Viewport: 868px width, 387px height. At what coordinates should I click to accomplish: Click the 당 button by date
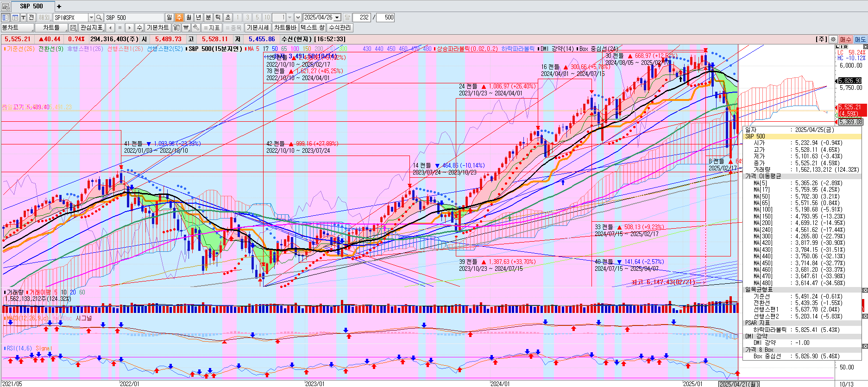[347, 17]
